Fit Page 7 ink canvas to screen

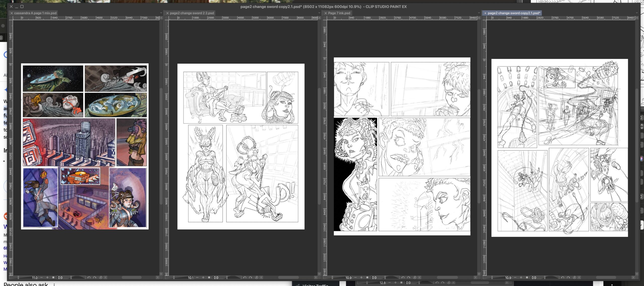coord(367,277)
